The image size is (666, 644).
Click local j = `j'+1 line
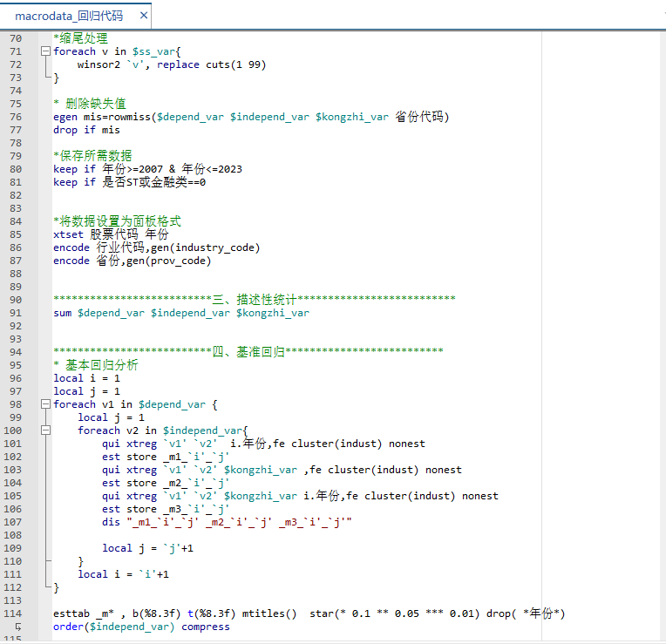click(148, 548)
